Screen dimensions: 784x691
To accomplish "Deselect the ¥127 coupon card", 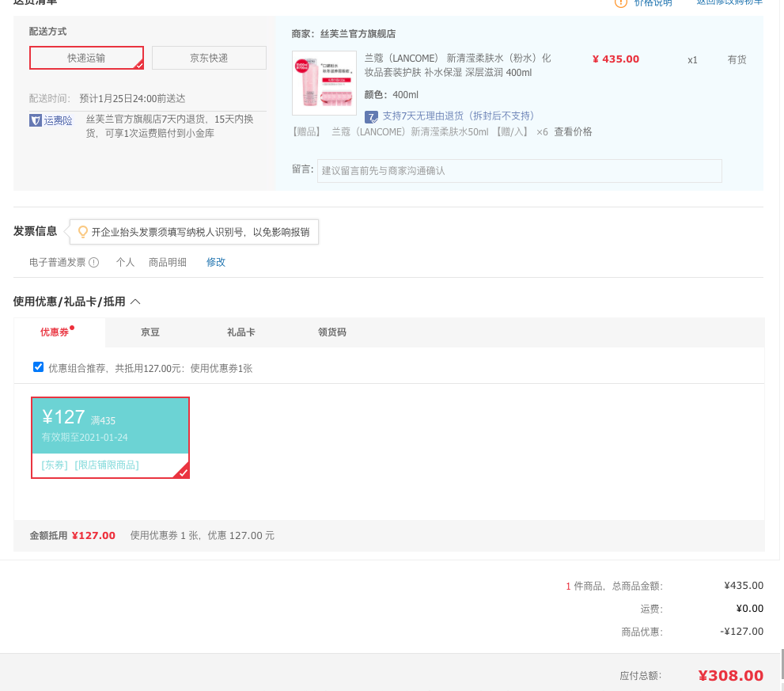I will click(111, 438).
